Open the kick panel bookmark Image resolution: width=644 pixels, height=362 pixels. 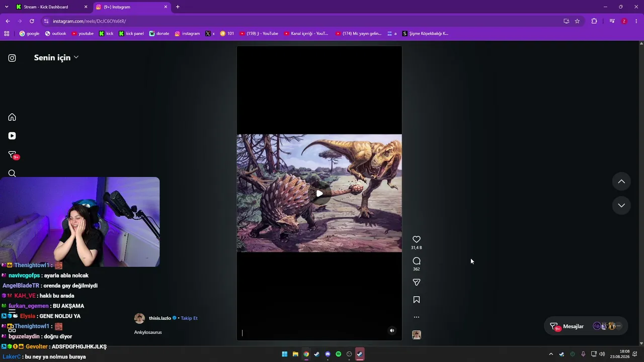click(131, 34)
